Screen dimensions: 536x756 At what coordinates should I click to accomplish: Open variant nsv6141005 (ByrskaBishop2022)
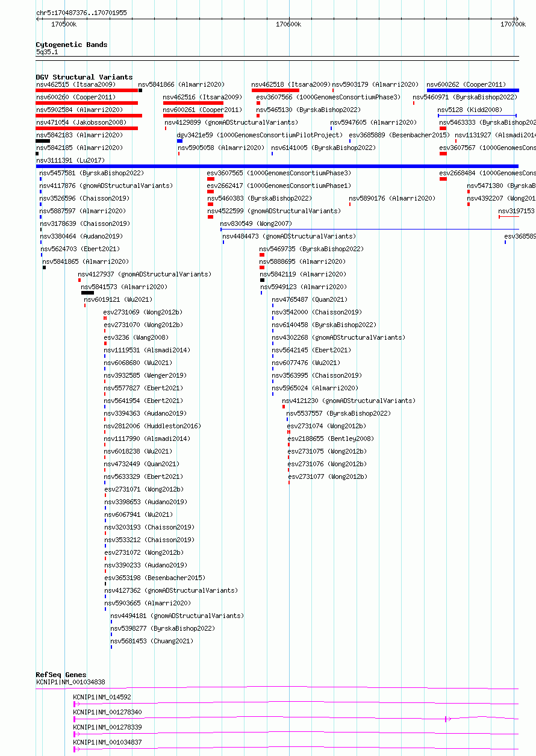323,148
